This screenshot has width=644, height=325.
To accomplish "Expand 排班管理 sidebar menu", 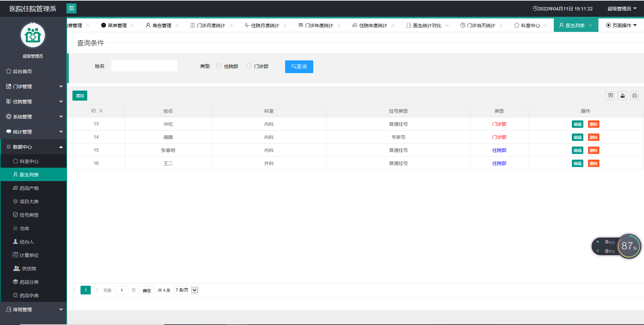I will (33, 309).
